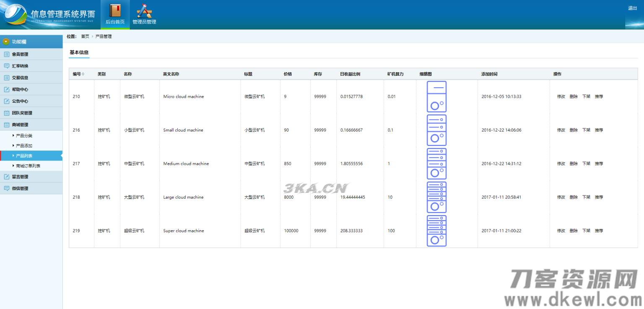
Task: Click 修改 for product 218
Action: [561, 197]
